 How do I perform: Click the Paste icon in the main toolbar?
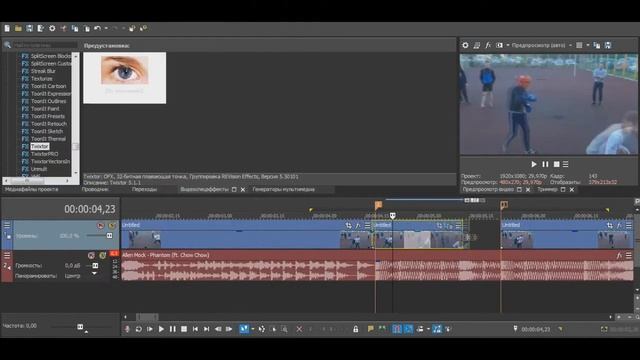coord(86,28)
